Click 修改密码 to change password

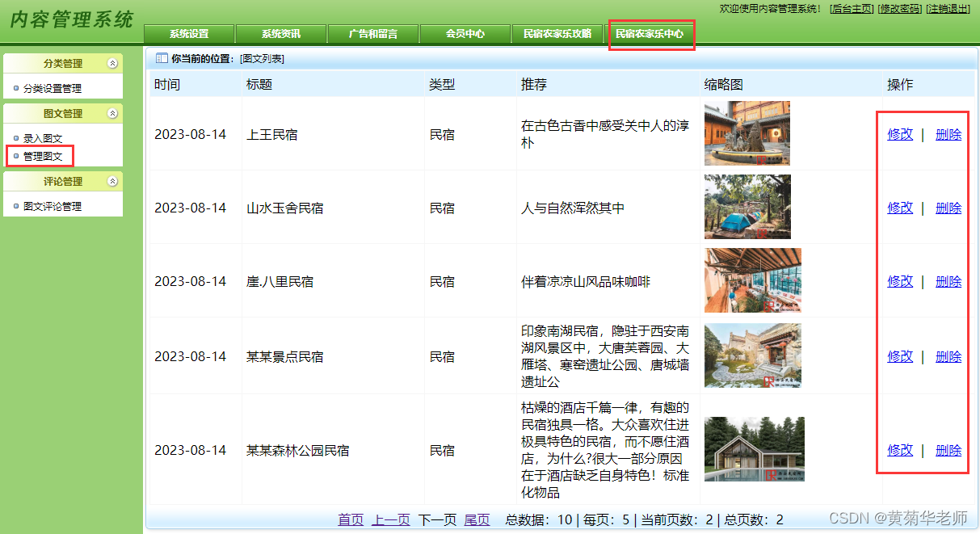pos(899,8)
